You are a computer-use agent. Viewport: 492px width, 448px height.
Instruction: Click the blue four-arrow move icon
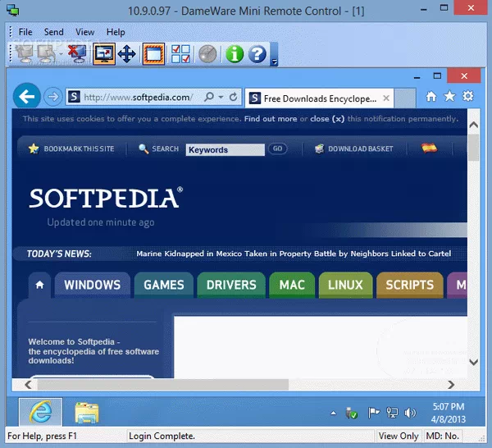tap(127, 54)
